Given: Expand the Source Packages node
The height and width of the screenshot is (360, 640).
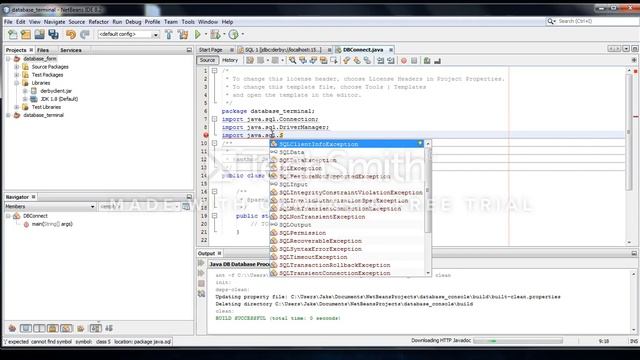Looking at the screenshot, I should click(x=17, y=67).
